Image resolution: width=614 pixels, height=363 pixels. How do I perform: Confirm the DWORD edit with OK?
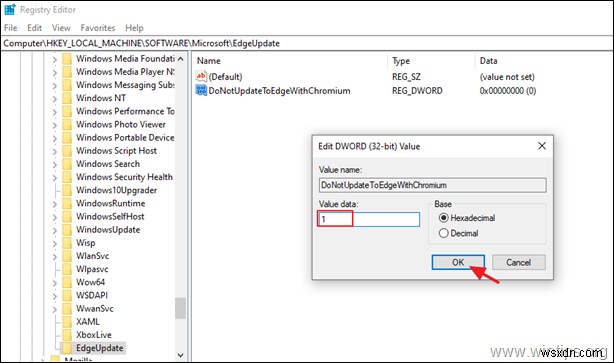[458, 262]
